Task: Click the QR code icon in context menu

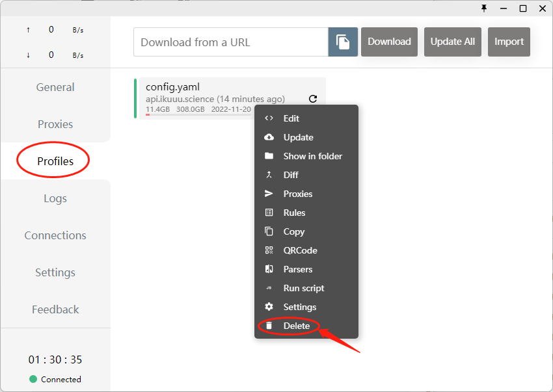Action: (269, 250)
